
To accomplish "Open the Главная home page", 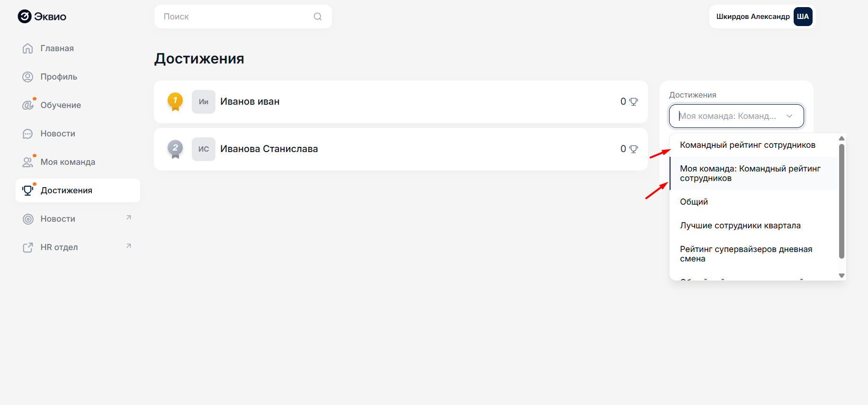I will (x=57, y=48).
